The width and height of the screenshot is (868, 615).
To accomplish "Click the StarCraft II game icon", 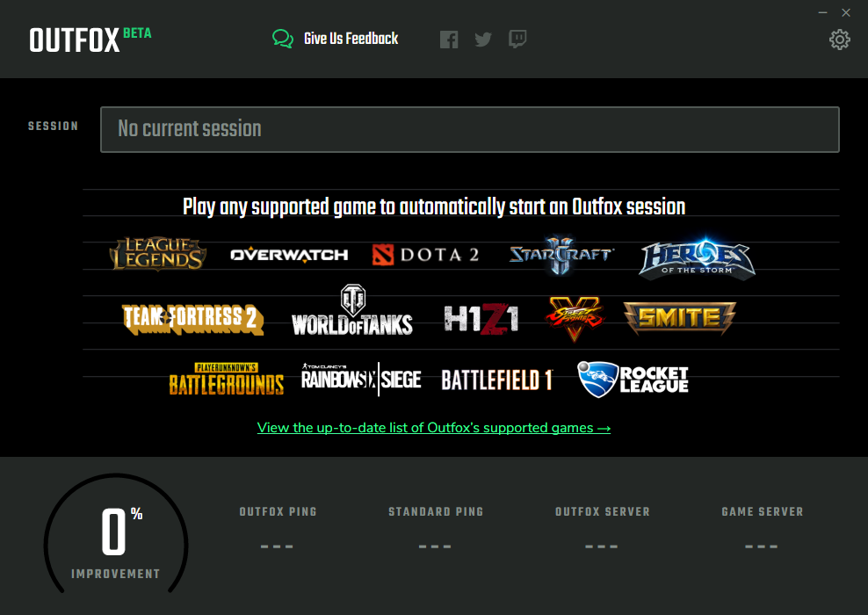I will [x=560, y=254].
